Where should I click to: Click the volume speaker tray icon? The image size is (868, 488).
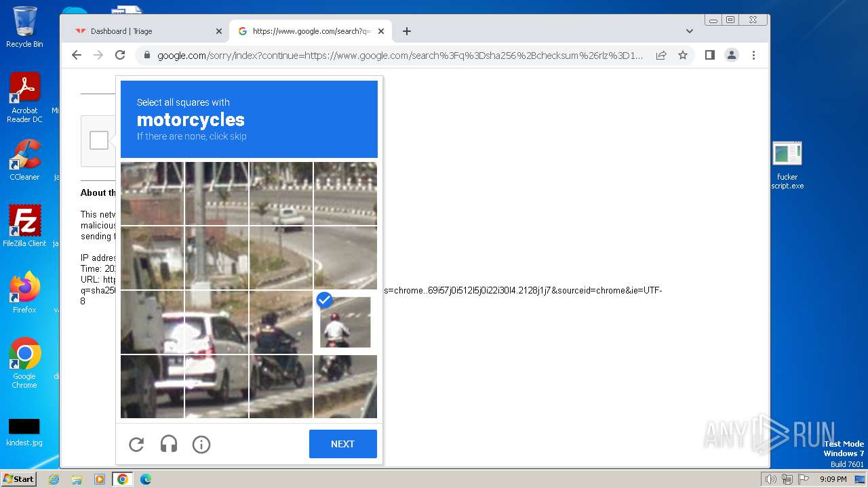[771, 479]
